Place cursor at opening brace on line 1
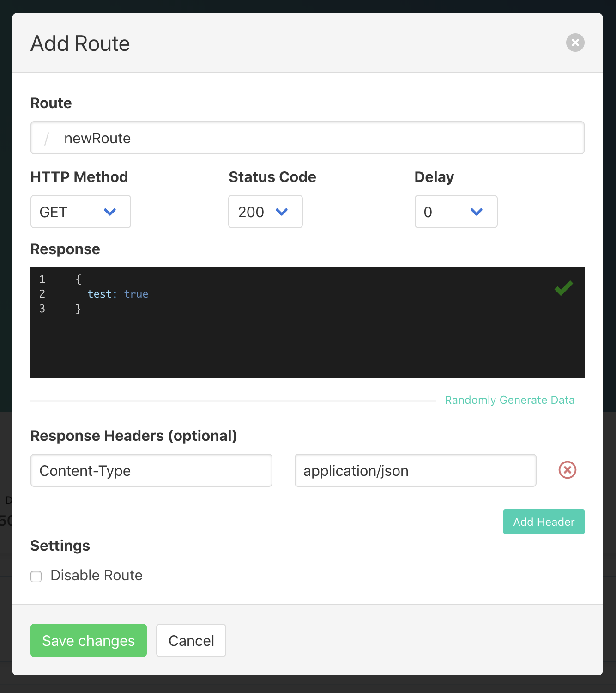 [79, 279]
